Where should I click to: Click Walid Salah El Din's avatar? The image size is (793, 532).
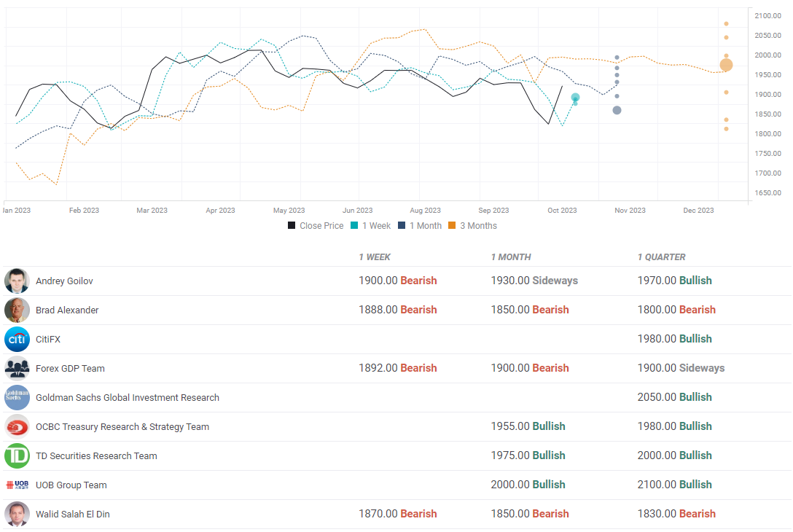[x=17, y=514]
